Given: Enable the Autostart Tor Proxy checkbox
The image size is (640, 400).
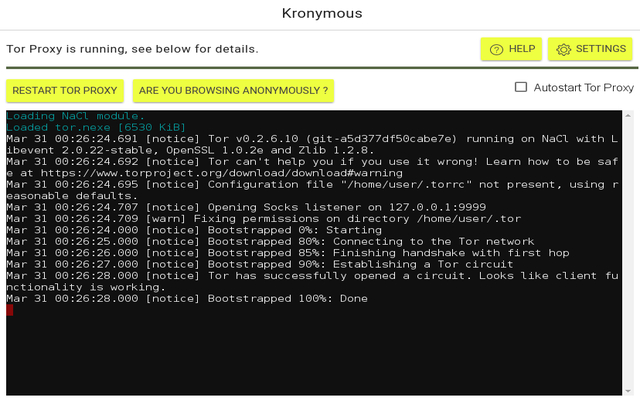Looking at the screenshot, I should pyautogui.click(x=520, y=87).
